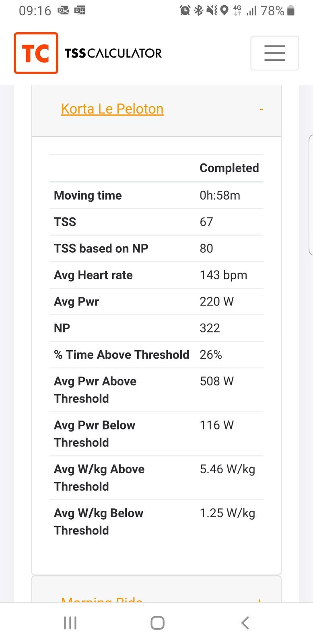Tap the 4G signal indicator

pos(237,10)
